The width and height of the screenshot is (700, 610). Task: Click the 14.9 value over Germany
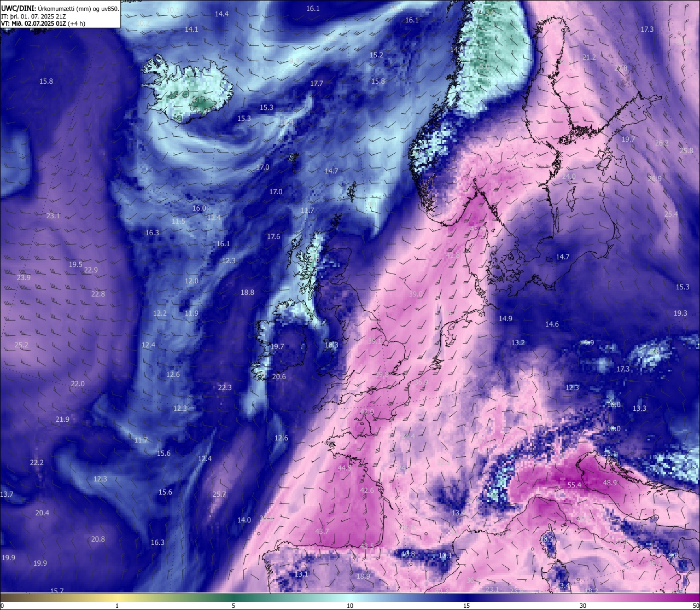coord(505,318)
